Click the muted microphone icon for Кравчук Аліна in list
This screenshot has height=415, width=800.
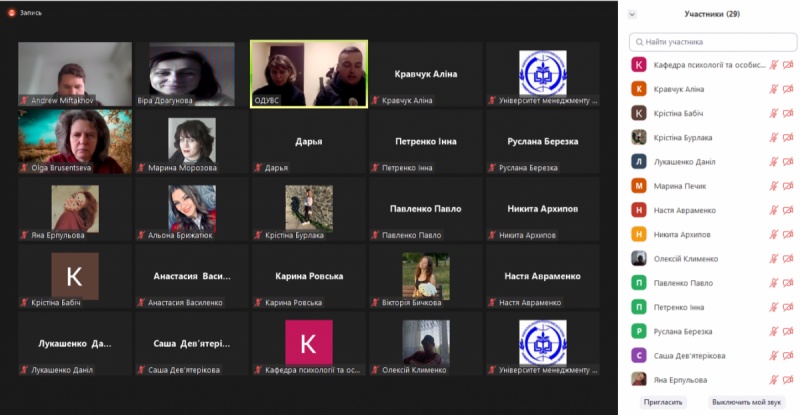click(773, 89)
